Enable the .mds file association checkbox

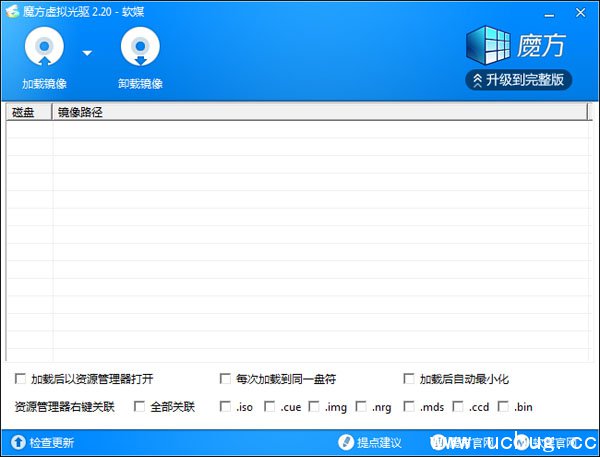tap(409, 407)
